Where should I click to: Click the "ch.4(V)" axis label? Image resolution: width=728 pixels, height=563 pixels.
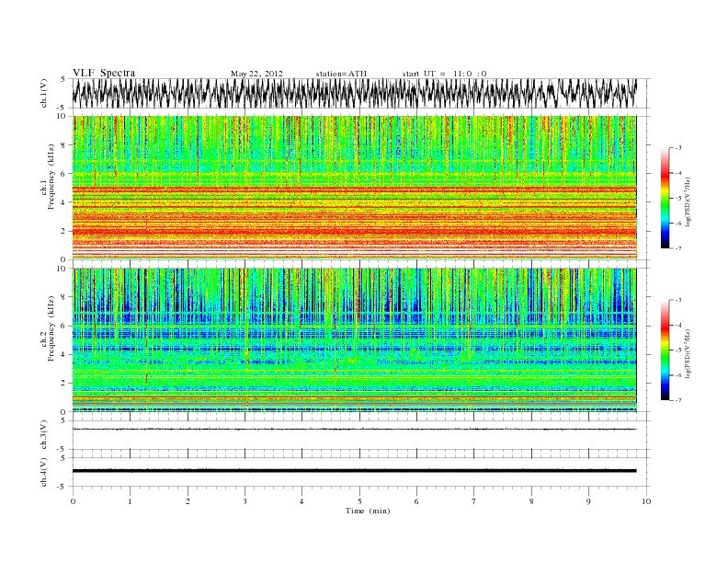tap(44, 472)
